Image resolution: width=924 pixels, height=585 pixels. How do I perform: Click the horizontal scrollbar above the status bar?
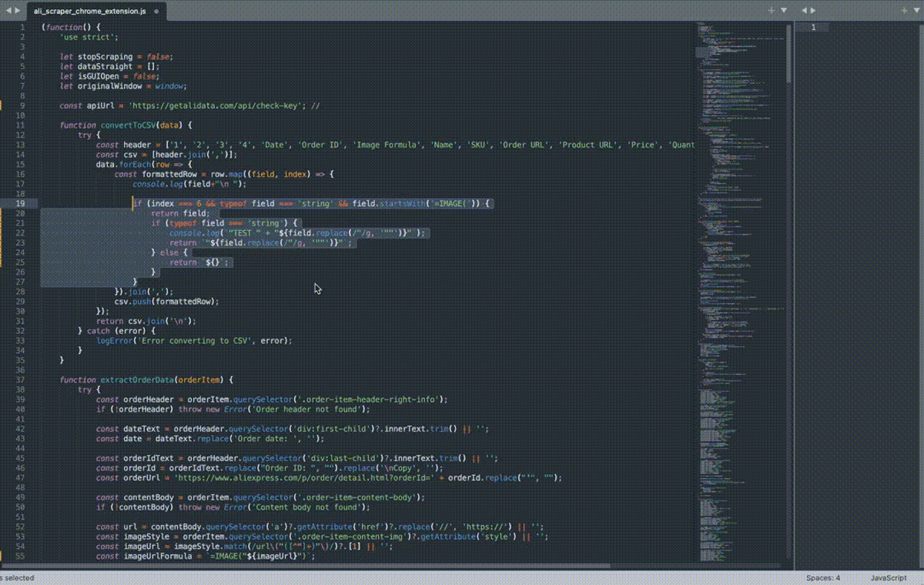coord(308,566)
